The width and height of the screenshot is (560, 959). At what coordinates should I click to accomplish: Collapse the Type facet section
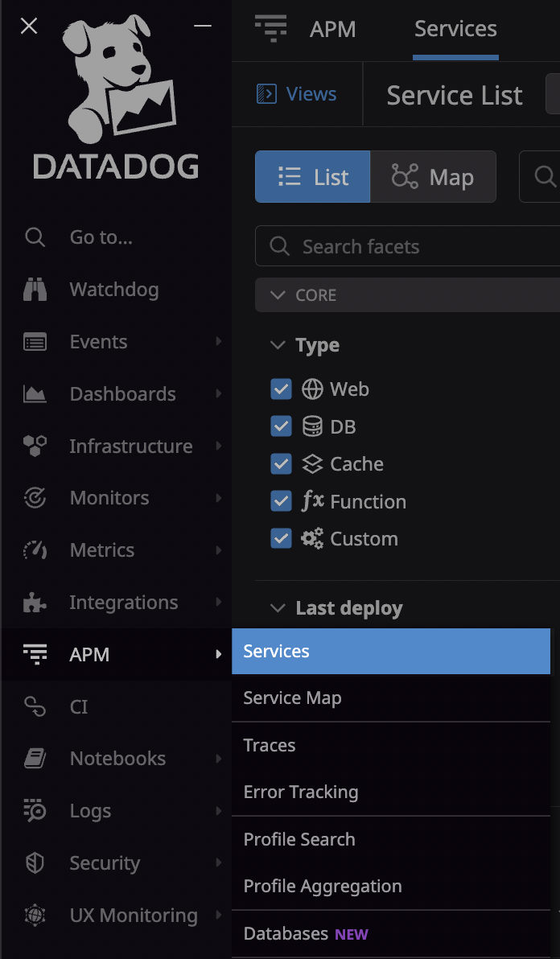[x=278, y=345]
